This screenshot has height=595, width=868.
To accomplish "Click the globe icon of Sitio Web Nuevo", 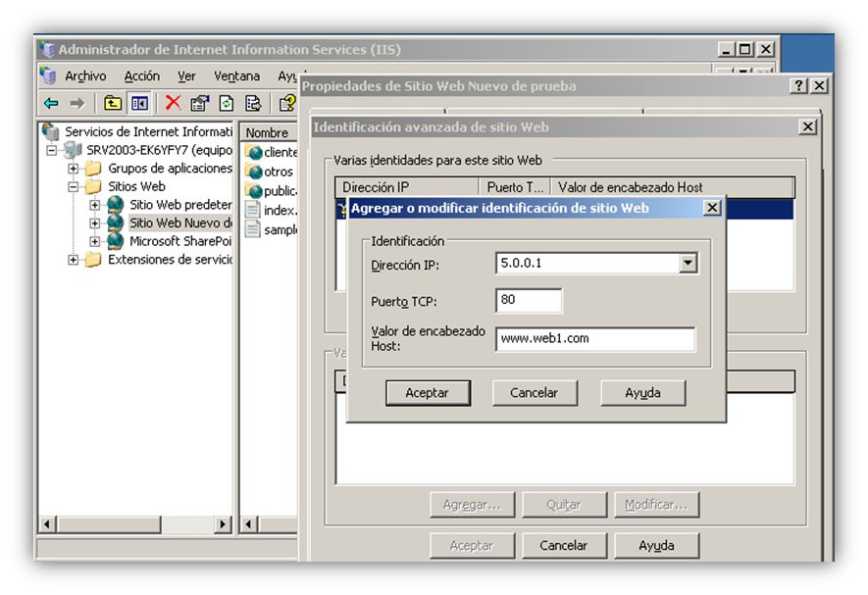I will click(115, 223).
